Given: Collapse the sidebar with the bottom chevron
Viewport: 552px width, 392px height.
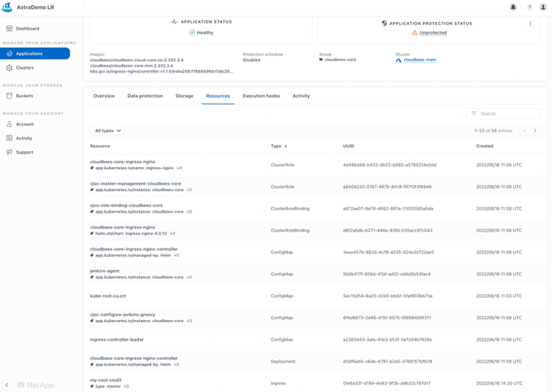Looking at the screenshot, I should tap(7, 385).
